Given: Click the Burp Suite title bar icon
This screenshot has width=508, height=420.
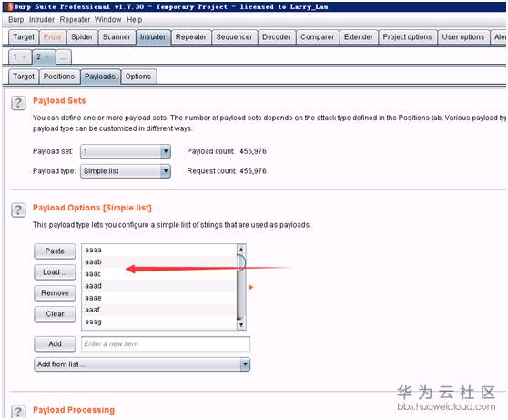Looking at the screenshot, I should (10, 6).
